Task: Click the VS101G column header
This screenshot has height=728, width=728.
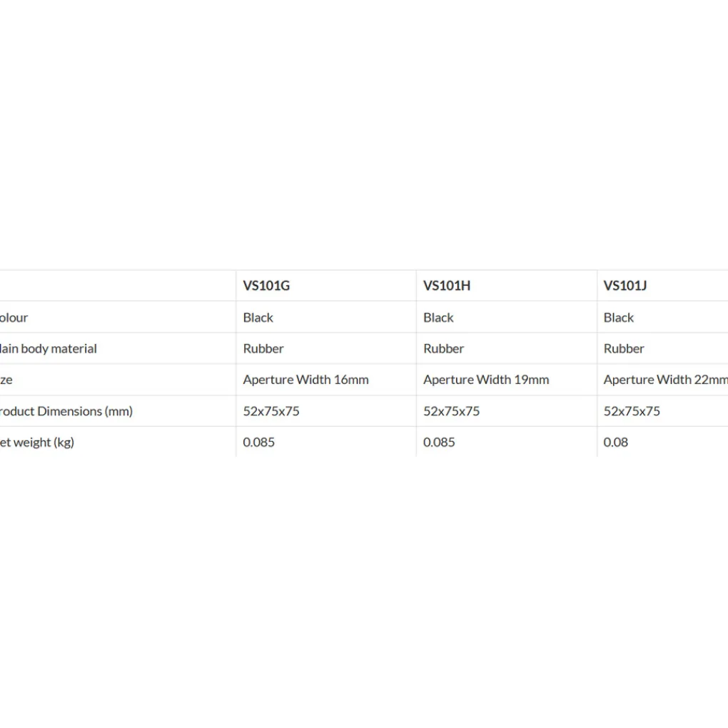Action: pos(266,285)
